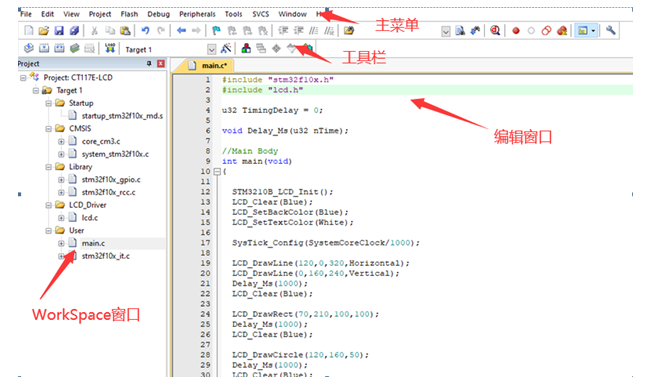This screenshot has width=646, height=386.
Task: Rebuild all target files
Action: click(x=59, y=49)
